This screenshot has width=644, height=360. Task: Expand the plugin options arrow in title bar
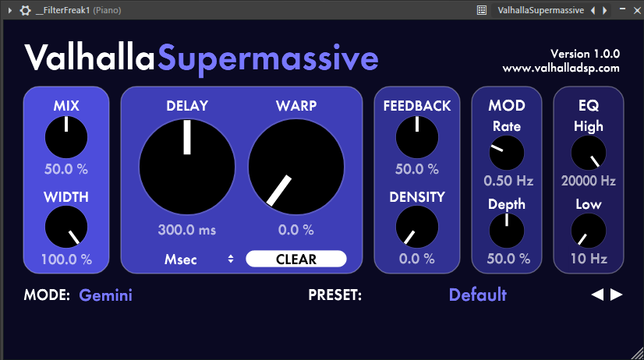point(9,10)
